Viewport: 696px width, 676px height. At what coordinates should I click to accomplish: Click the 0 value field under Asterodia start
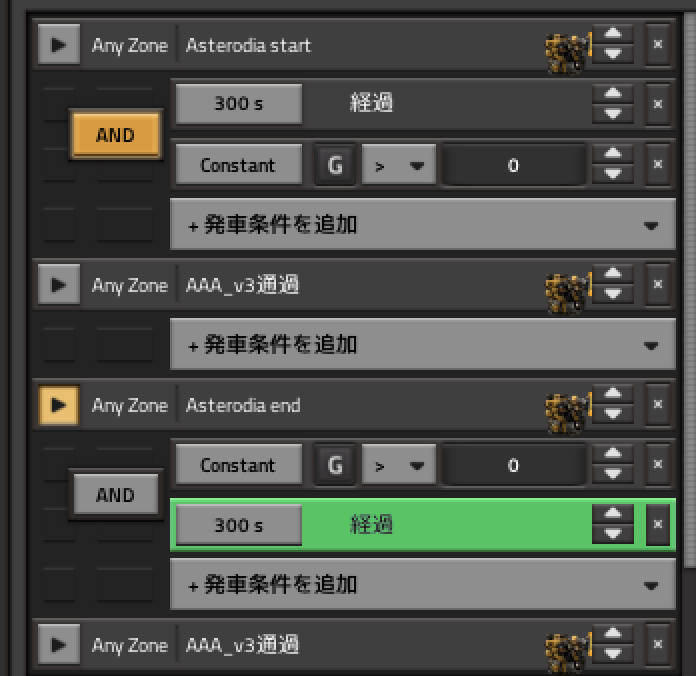513,165
